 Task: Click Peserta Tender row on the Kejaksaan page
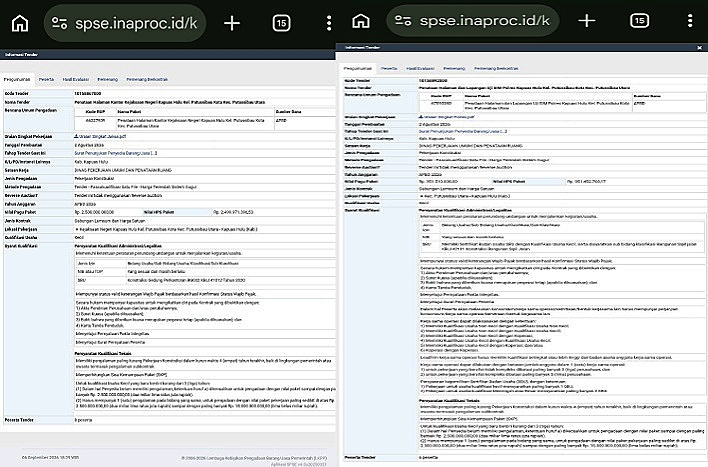click(169, 420)
